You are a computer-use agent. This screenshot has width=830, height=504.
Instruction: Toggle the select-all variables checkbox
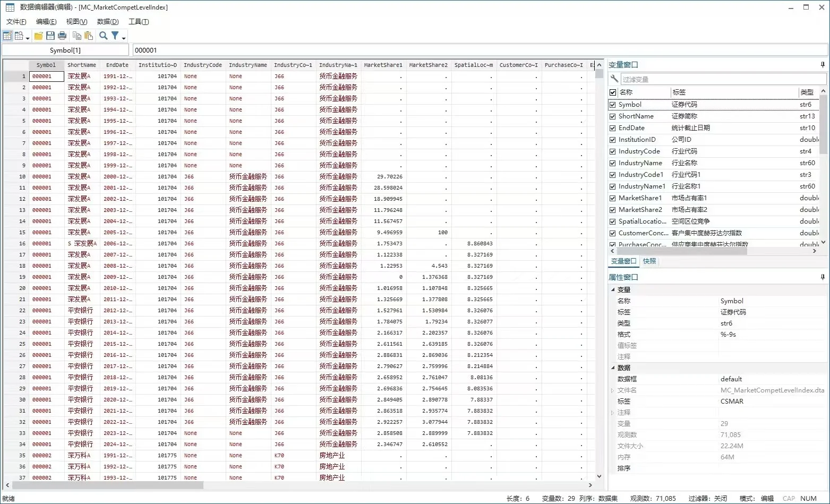pyautogui.click(x=613, y=92)
